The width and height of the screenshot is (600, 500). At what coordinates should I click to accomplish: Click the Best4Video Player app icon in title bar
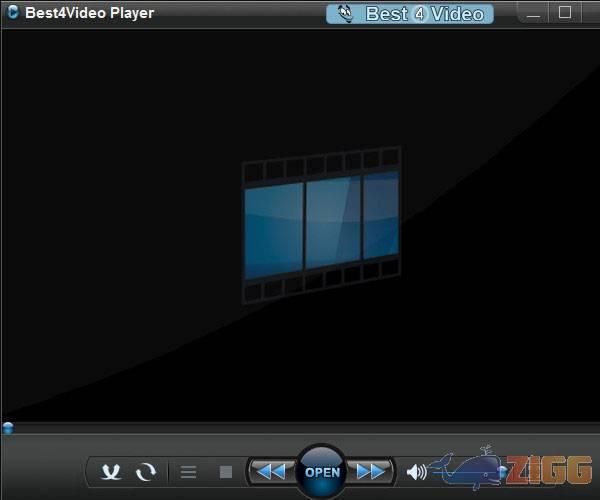(13, 12)
